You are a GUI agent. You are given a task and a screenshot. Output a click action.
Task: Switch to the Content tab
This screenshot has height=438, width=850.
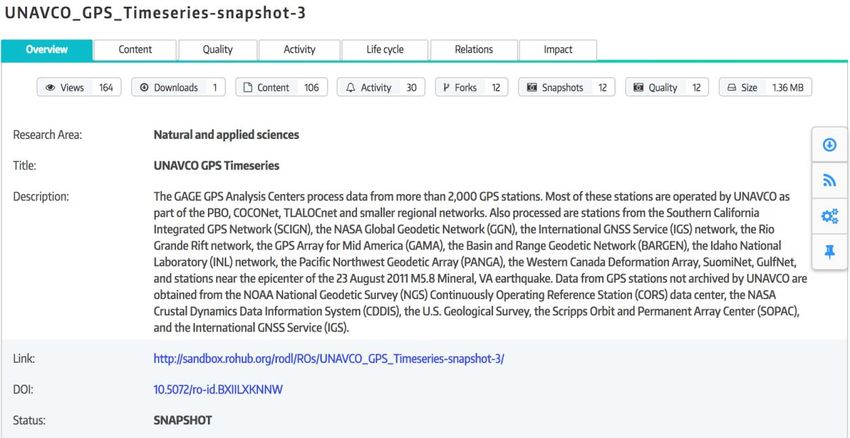tap(135, 50)
